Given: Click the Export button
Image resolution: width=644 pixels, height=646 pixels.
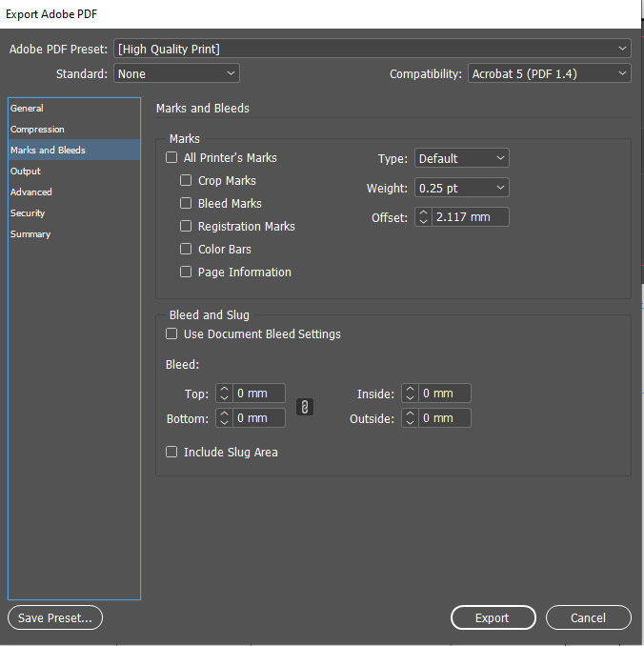Looking at the screenshot, I should coord(493,617).
